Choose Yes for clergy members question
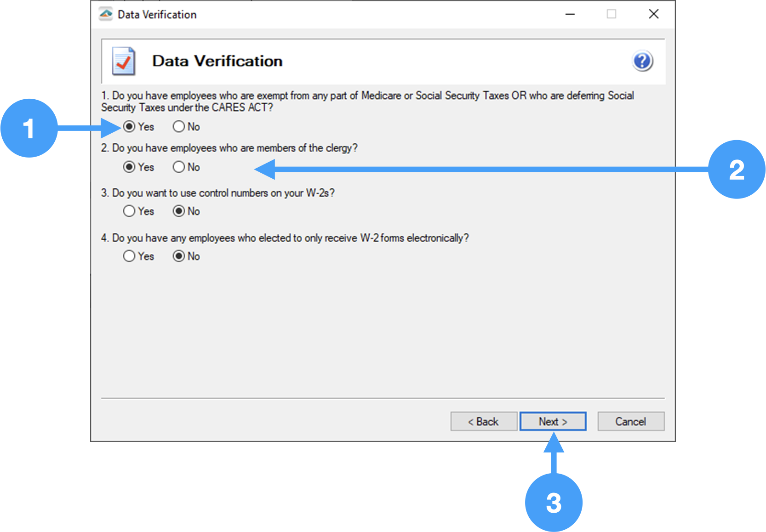This screenshot has height=532, width=766. tap(129, 167)
